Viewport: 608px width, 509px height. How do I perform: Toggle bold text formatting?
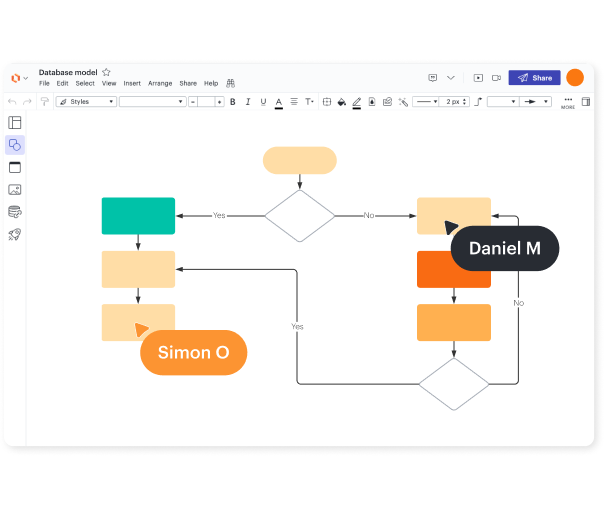[x=233, y=102]
